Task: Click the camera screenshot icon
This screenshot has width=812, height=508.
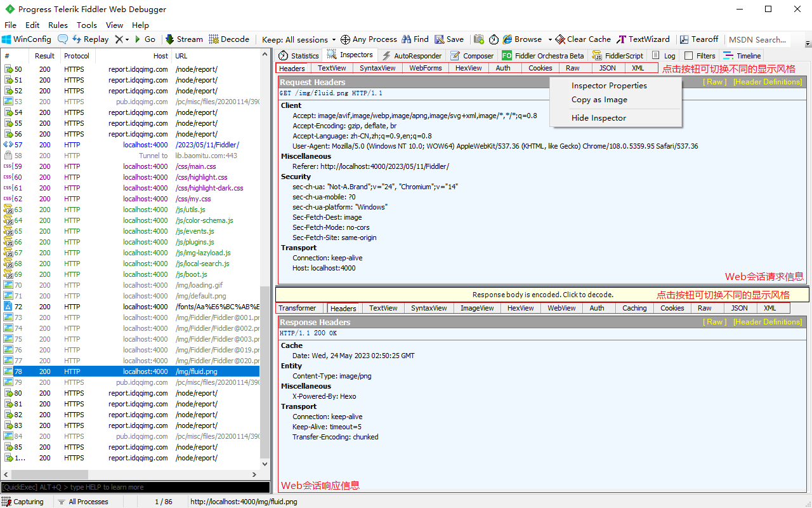Action: (479, 39)
